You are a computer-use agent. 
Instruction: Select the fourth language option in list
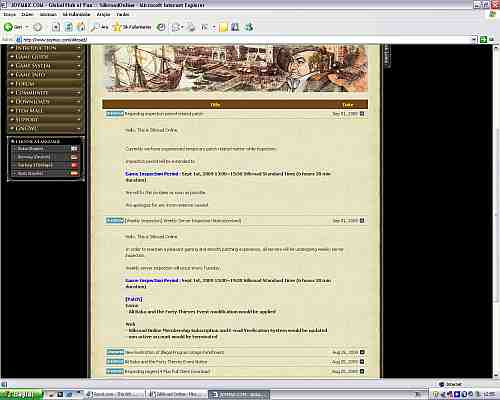tap(45, 174)
